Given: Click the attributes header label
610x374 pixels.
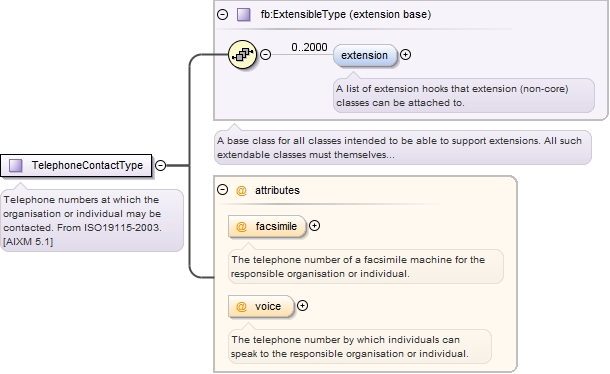Looking at the screenshot, I should click(x=277, y=190).
